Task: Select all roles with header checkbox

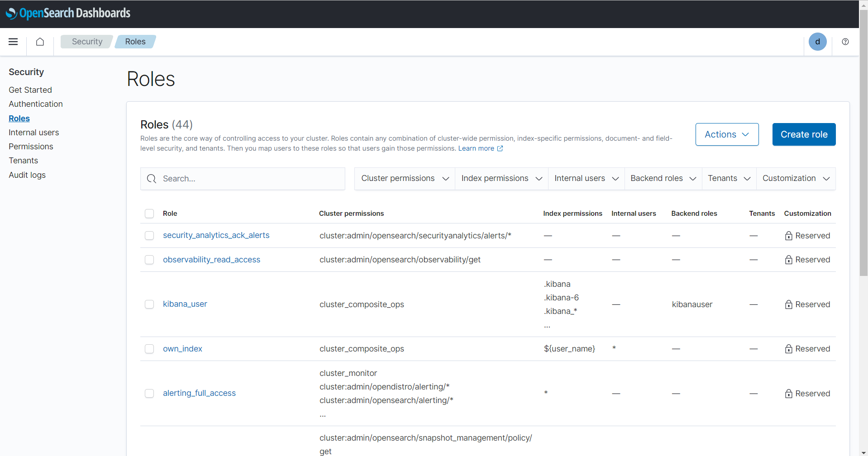Action: pos(149,214)
